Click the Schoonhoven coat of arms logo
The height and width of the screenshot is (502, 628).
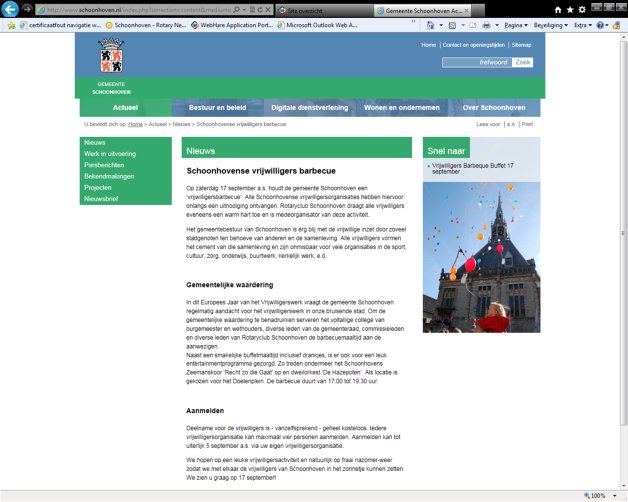(111, 56)
